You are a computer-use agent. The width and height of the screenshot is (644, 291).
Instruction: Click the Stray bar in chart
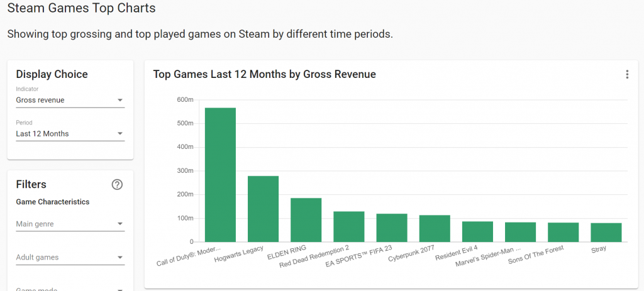(x=606, y=233)
